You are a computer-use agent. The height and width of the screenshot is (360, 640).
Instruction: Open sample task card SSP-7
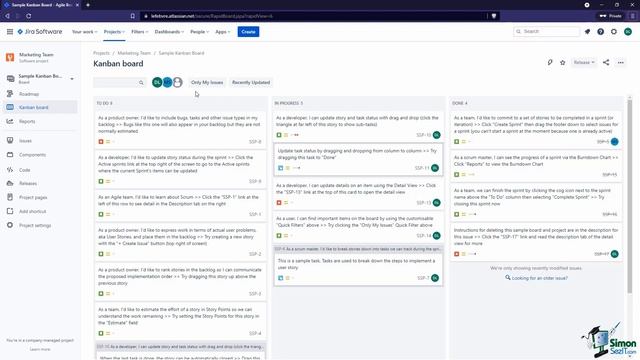point(358,269)
